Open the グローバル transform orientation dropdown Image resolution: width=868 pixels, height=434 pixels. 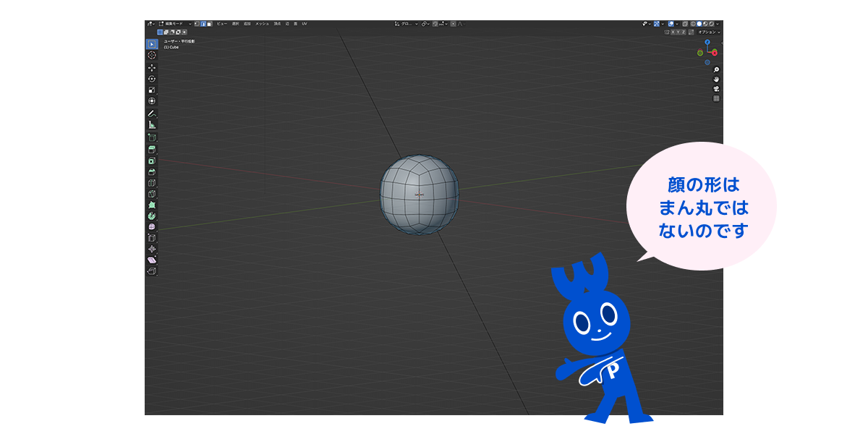(x=406, y=24)
